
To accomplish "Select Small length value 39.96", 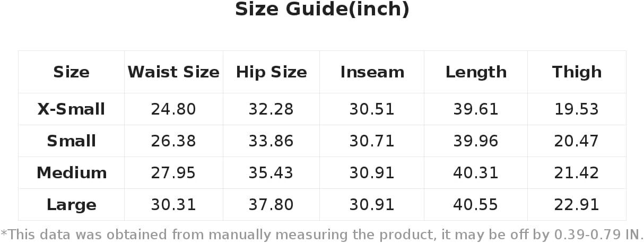I will point(476,141).
